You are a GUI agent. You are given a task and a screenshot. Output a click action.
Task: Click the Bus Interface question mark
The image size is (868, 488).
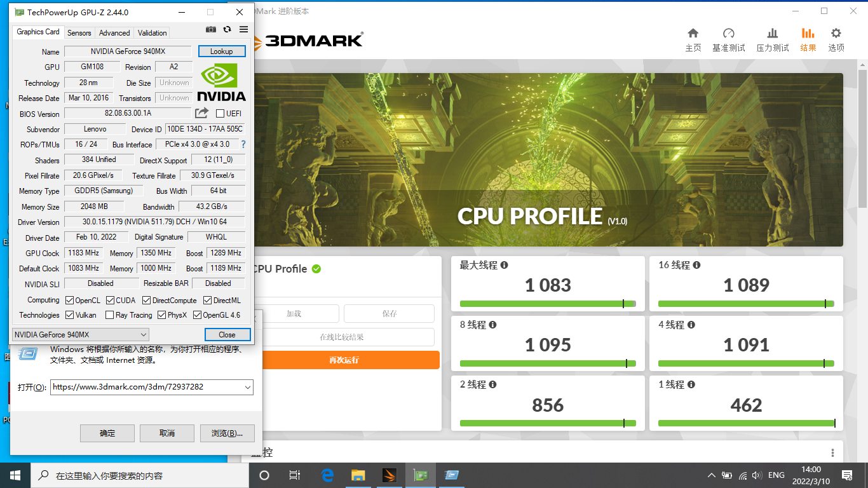coord(243,144)
